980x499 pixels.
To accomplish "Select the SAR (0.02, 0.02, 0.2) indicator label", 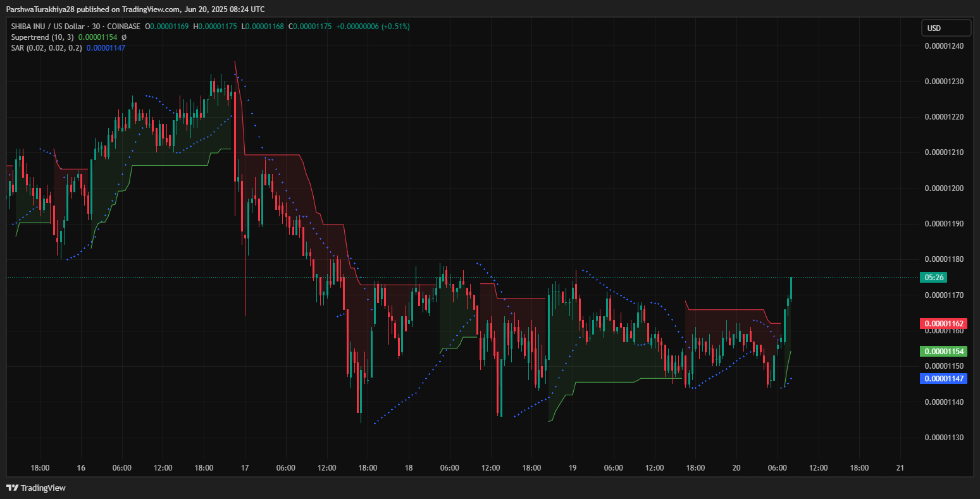I will click(x=46, y=48).
